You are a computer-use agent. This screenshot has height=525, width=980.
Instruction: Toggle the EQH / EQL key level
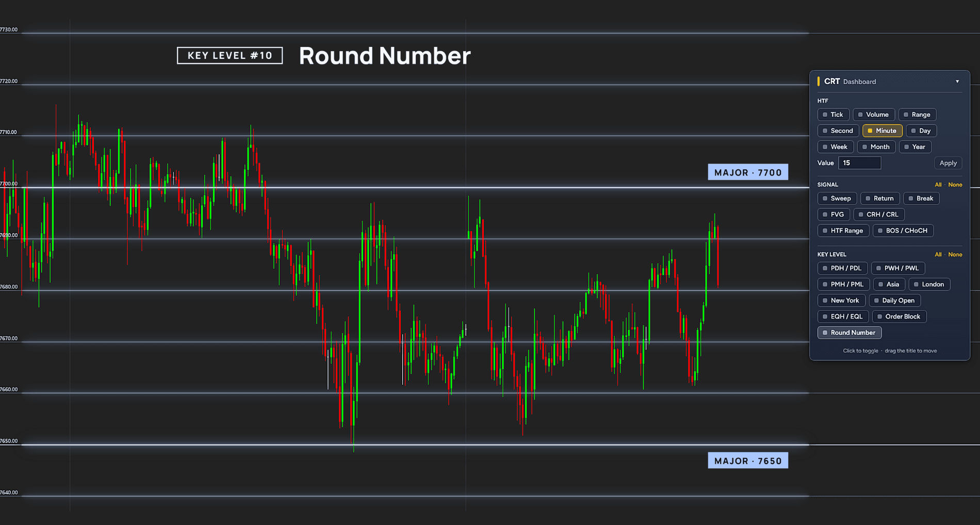(x=843, y=316)
